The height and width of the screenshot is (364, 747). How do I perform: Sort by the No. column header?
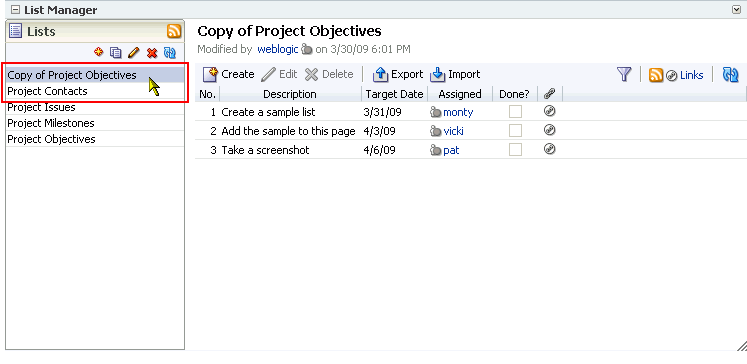(207, 94)
